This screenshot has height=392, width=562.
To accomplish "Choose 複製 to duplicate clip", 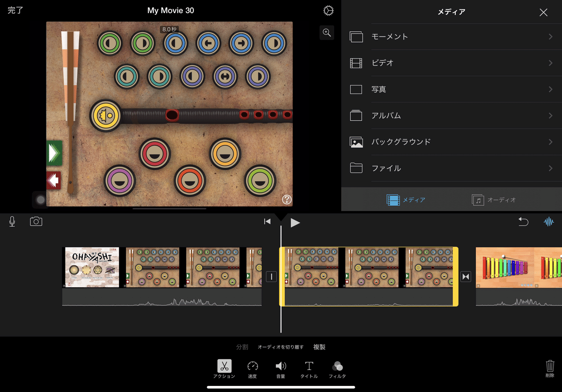I will 319,347.
